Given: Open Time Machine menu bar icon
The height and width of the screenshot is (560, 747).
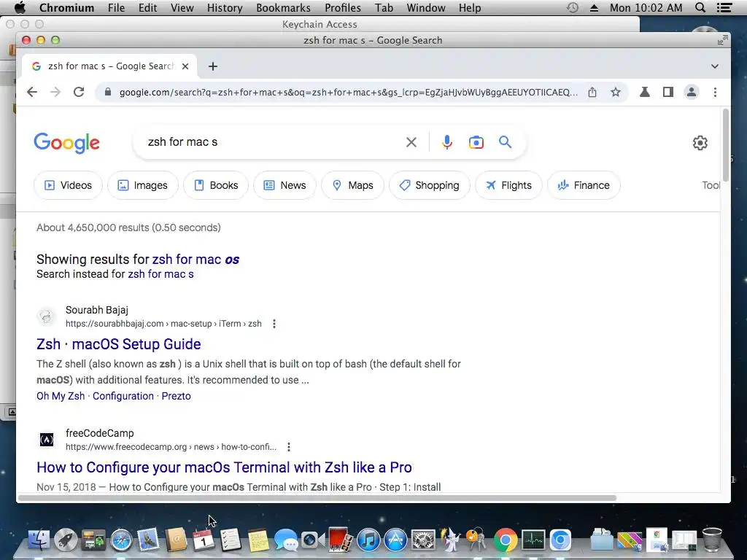Looking at the screenshot, I should click(573, 7).
